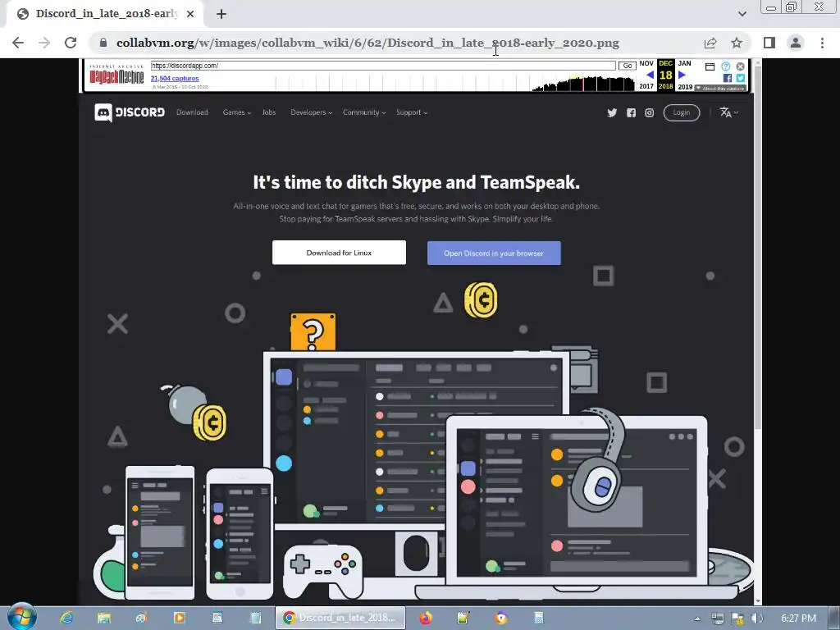The width and height of the screenshot is (840, 630).
Task: Click the Chrome address bar URL
Action: 367,43
